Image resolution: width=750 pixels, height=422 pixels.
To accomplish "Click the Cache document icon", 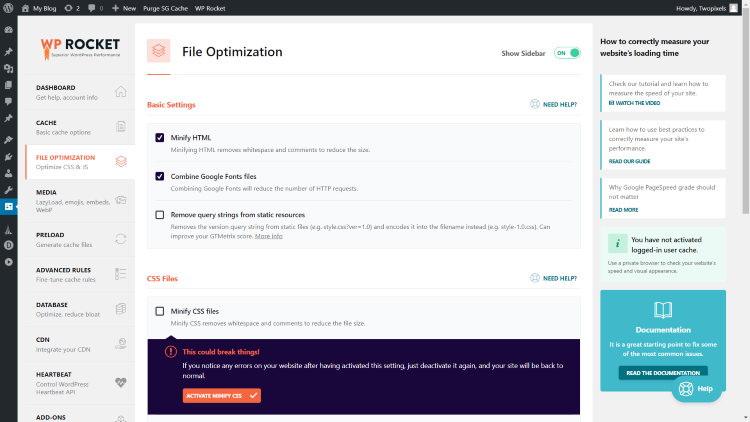I will (121, 126).
